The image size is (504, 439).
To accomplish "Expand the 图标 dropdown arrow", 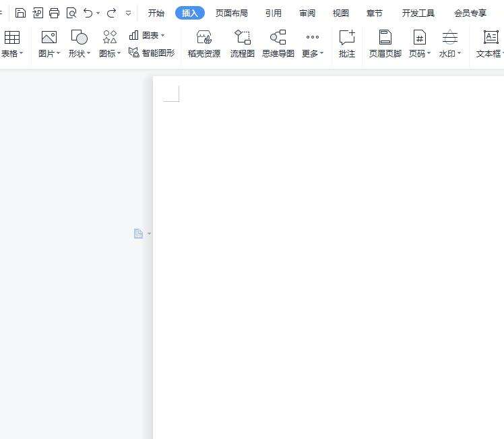I will [x=119, y=53].
